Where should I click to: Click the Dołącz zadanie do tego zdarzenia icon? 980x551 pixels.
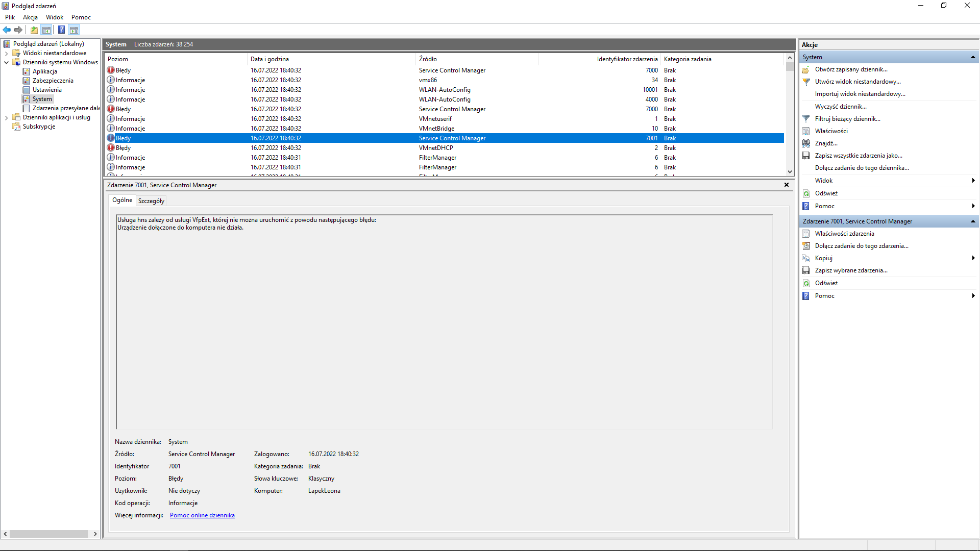tap(806, 246)
